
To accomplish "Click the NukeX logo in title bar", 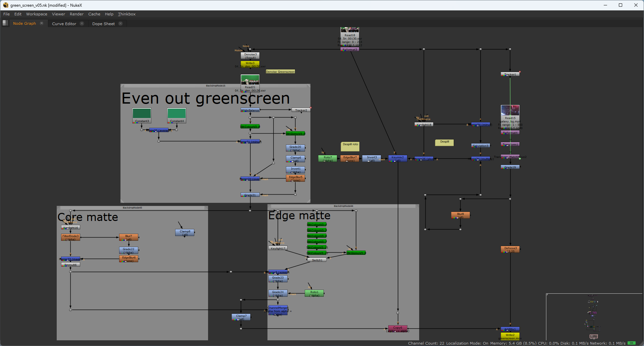I will 5,5.
